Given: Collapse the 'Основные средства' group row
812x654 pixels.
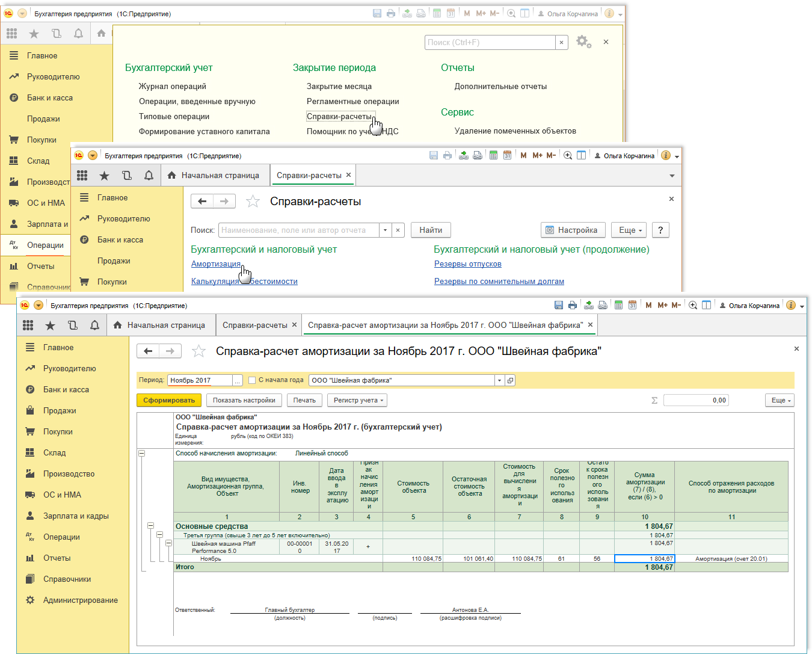Looking at the screenshot, I should tap(150, 526).
